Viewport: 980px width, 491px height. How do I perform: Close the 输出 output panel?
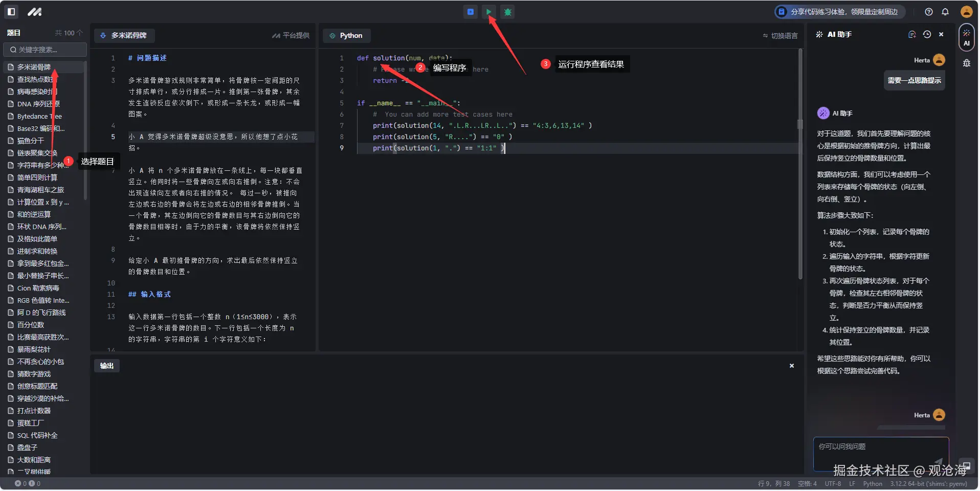tap(792, 366)
